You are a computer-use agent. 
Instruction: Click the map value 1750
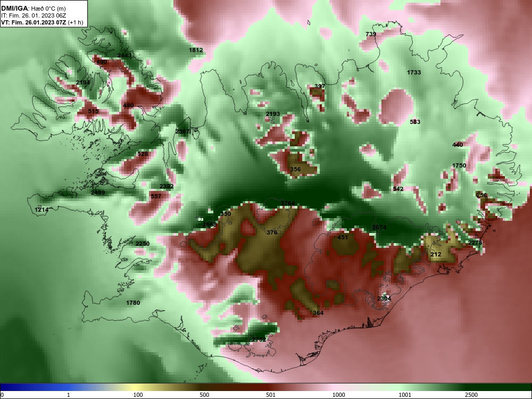459,165
